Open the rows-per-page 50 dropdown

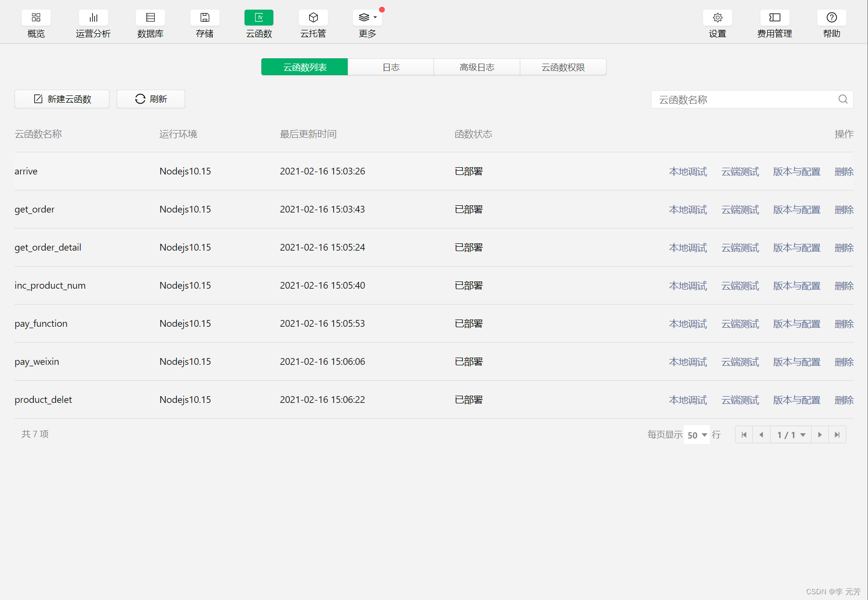click(697, 435)
